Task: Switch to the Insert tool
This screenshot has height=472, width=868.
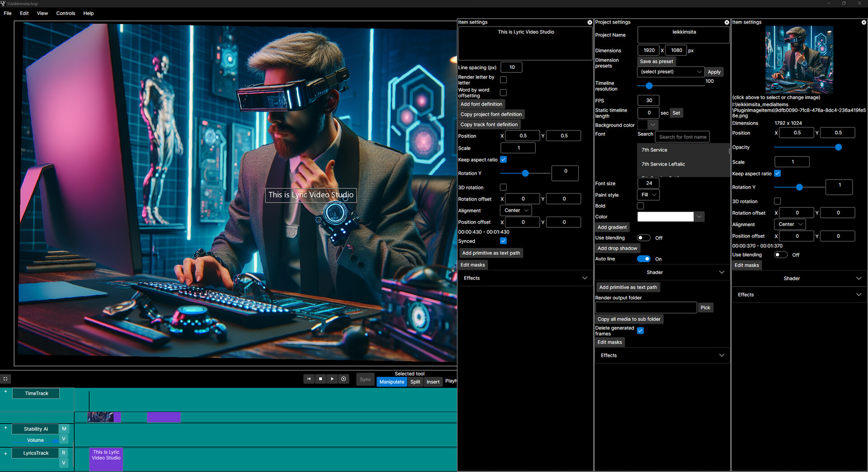Action: click(433, 382)
